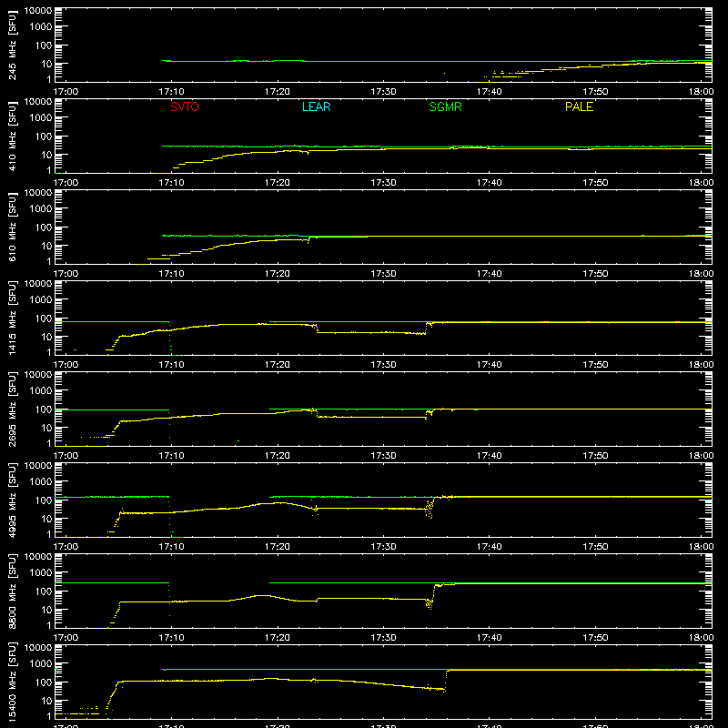Click the 1000 y-axis value on the 15400 MHz plot
728x728 pixels.
pyautogui.click(x=41, y=664)
